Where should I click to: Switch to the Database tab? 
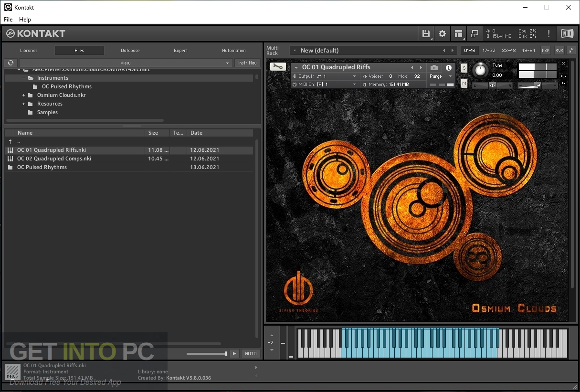pos(130,50)
